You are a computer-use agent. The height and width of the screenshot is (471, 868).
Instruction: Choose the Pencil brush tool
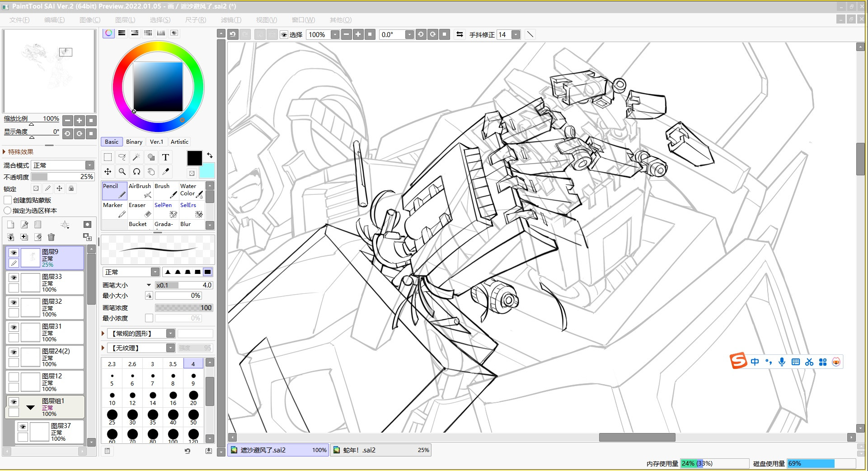114,190
